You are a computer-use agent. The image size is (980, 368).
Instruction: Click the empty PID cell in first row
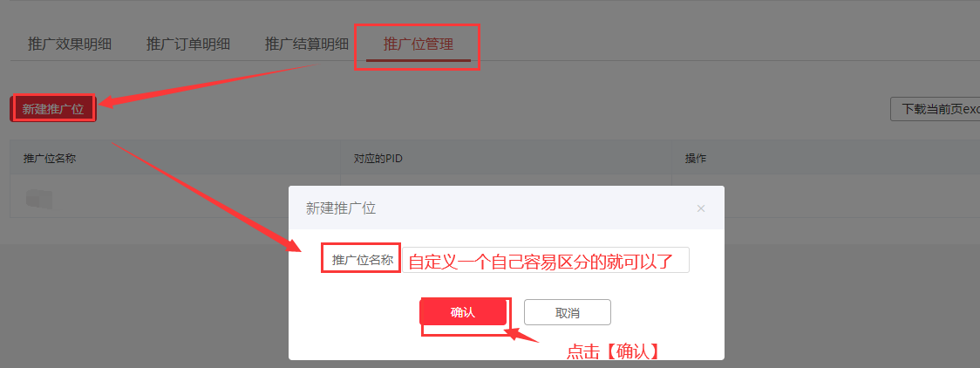[x=507, y=180]
